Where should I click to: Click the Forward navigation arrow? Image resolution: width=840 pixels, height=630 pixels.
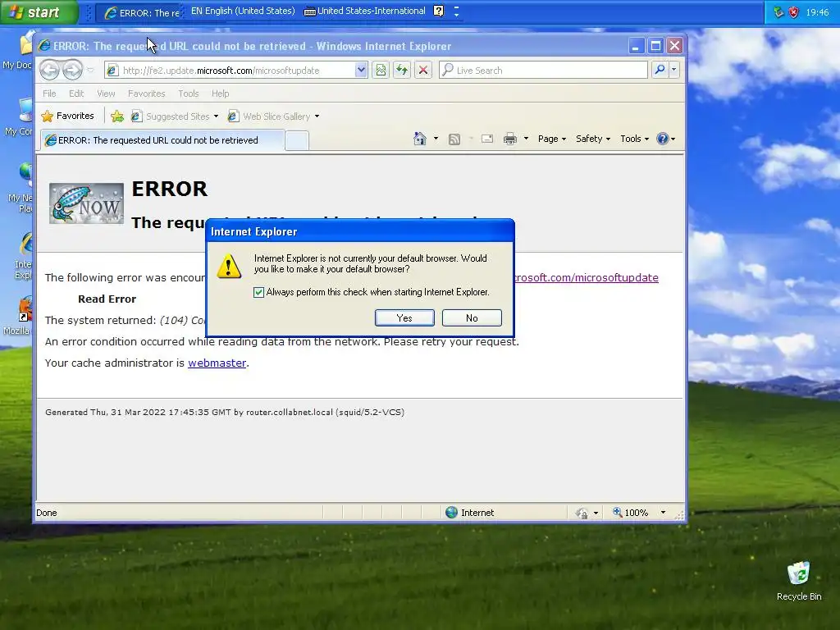72,70
